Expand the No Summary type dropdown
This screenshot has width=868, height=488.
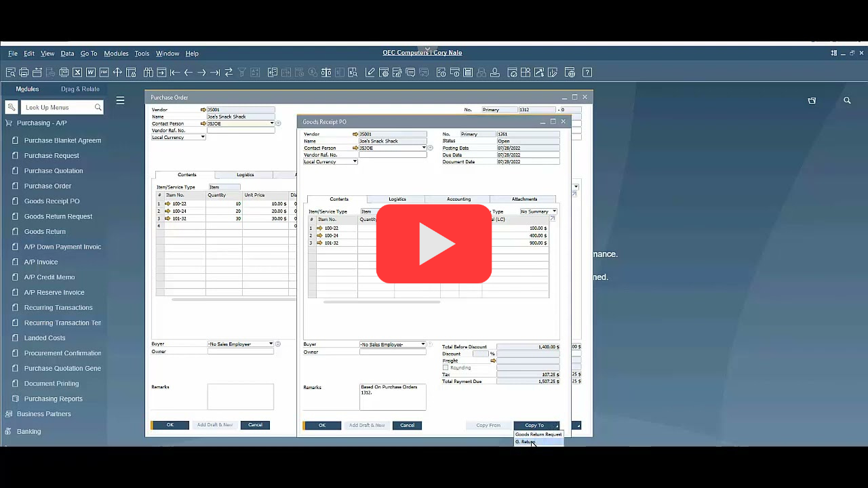click(554, 211)
